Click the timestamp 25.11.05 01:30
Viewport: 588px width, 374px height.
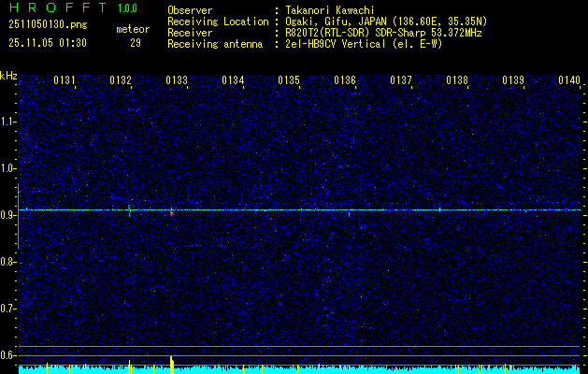48,43
